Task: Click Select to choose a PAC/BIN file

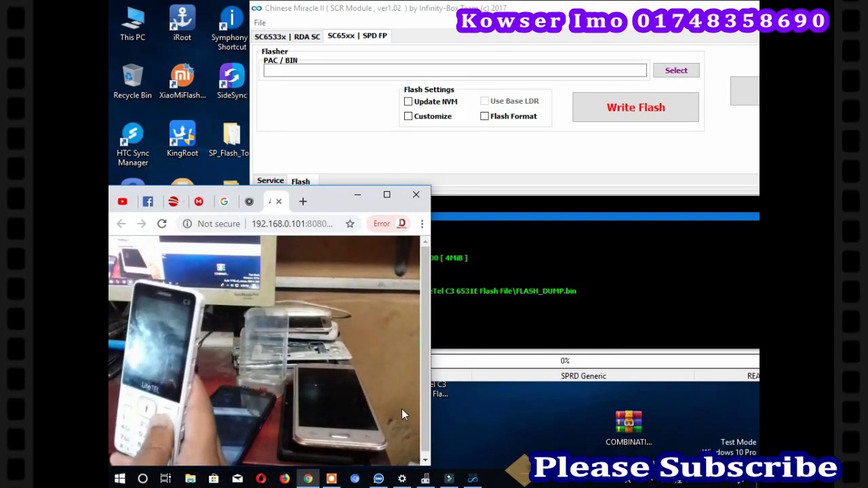Action: [x=676, y=70]
